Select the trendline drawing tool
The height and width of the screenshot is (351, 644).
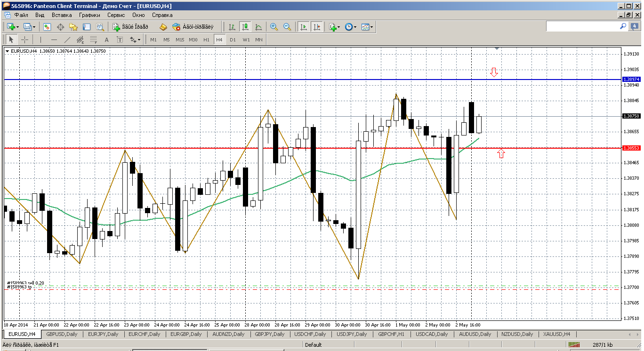pyautogui.click(x=67, y=40)
